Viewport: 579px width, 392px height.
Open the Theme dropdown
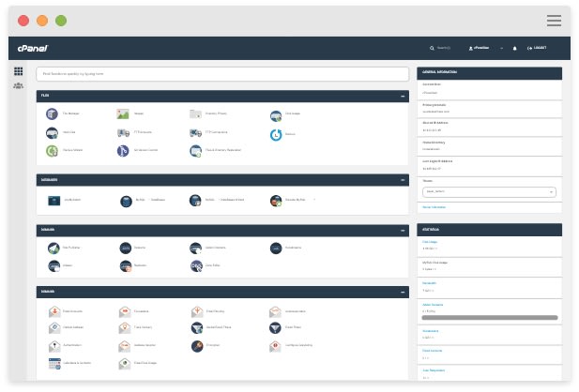pos(489,192)
